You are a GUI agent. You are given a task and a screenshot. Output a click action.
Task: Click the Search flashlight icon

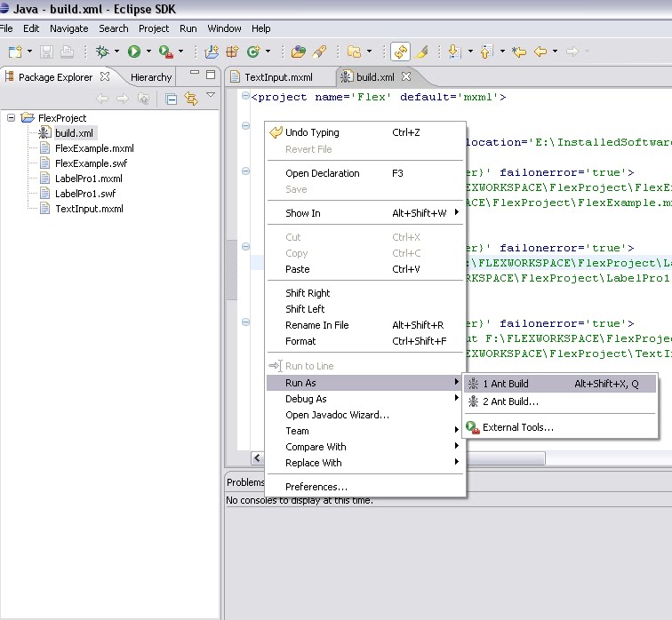click(x=319, y=52)
